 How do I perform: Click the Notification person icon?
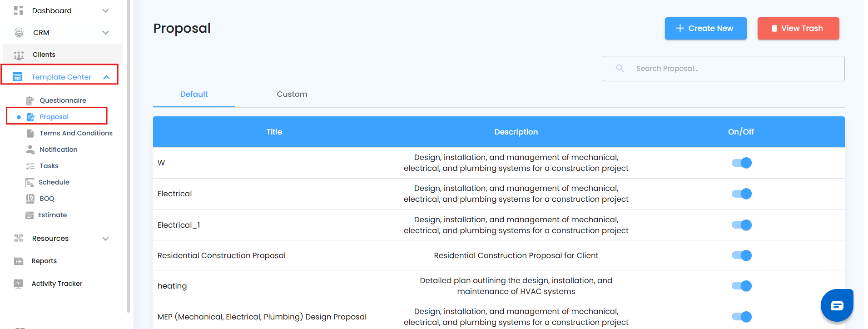pyautogui.click(x=30, y=150)
